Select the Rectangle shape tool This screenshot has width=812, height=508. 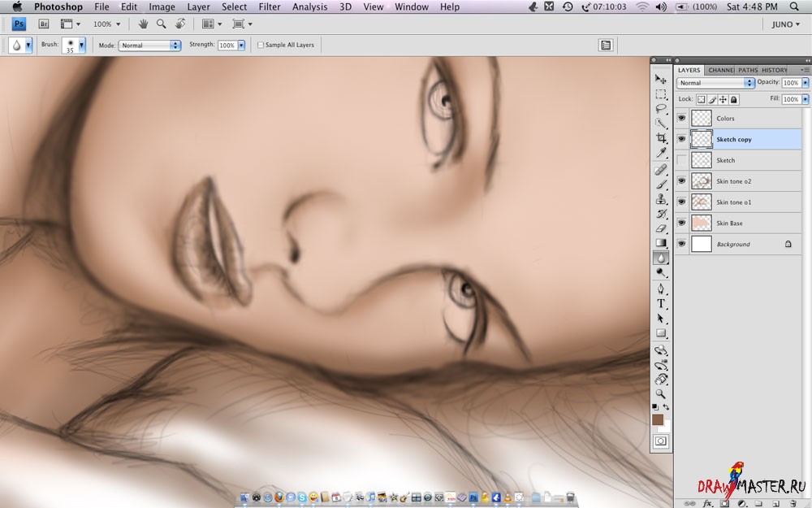(661, 332)
